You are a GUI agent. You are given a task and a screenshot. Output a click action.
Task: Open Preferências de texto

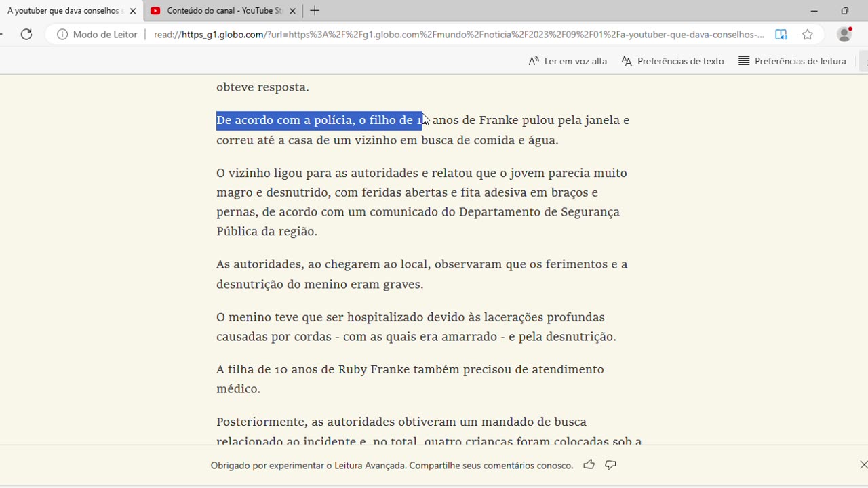[673, 61]
